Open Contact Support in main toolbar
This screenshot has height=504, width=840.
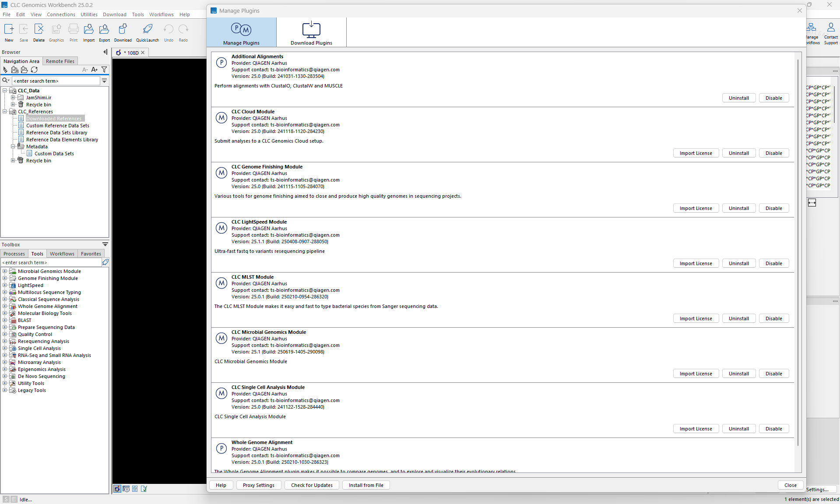[830, 33]
